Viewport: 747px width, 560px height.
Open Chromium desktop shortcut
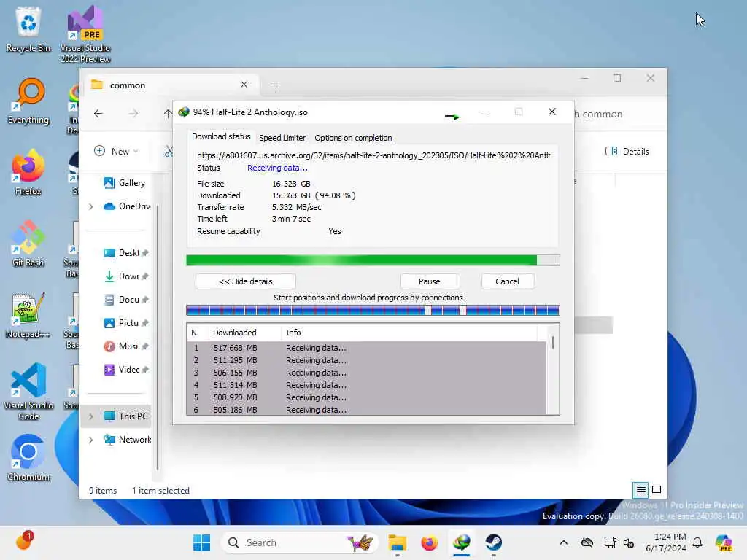pos(28,458)
